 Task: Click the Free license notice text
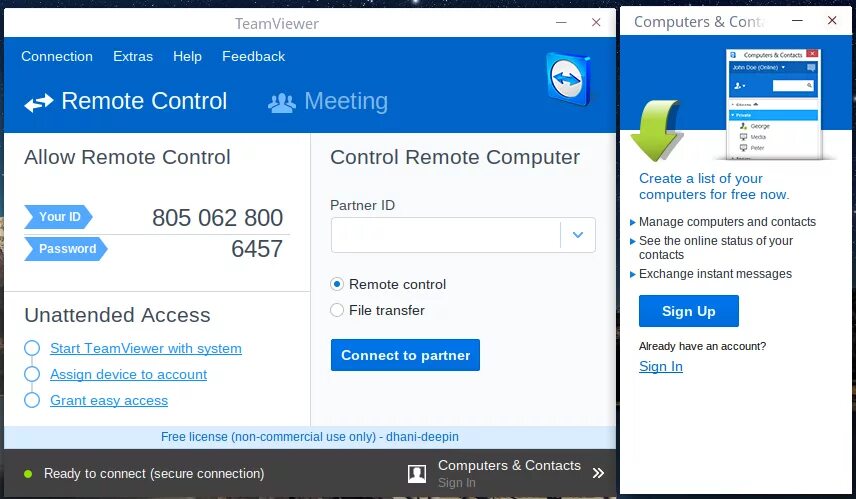coord(310,437)
